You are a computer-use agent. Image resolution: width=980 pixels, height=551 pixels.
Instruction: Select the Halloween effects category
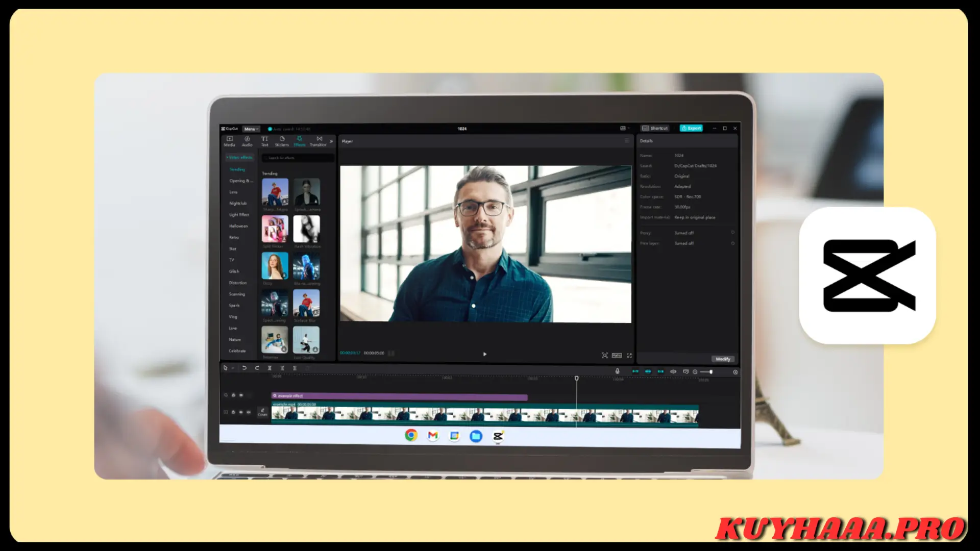click(x=238, y=226)
